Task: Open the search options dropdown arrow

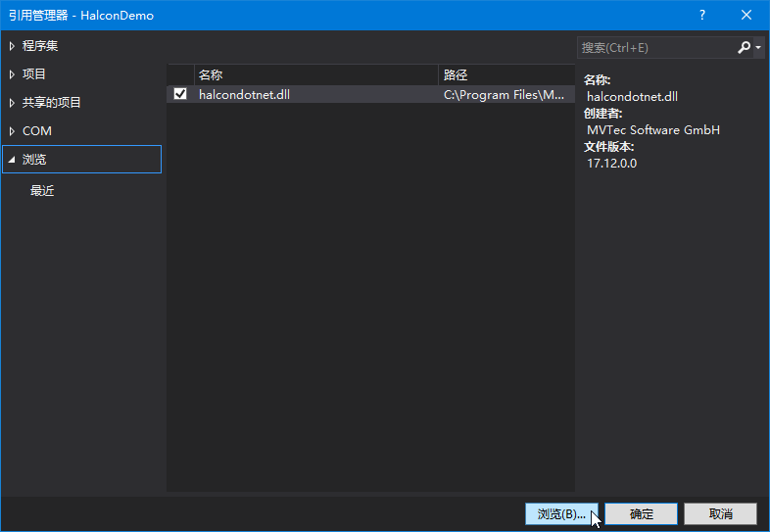Action: pos(758,48)
